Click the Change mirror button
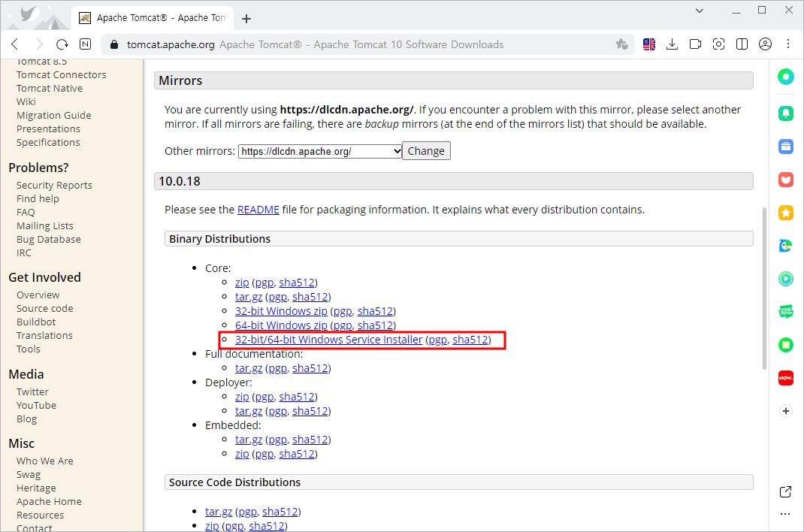Image resolution: width=804 pixels, height=532 pixels. click(426, 151)
